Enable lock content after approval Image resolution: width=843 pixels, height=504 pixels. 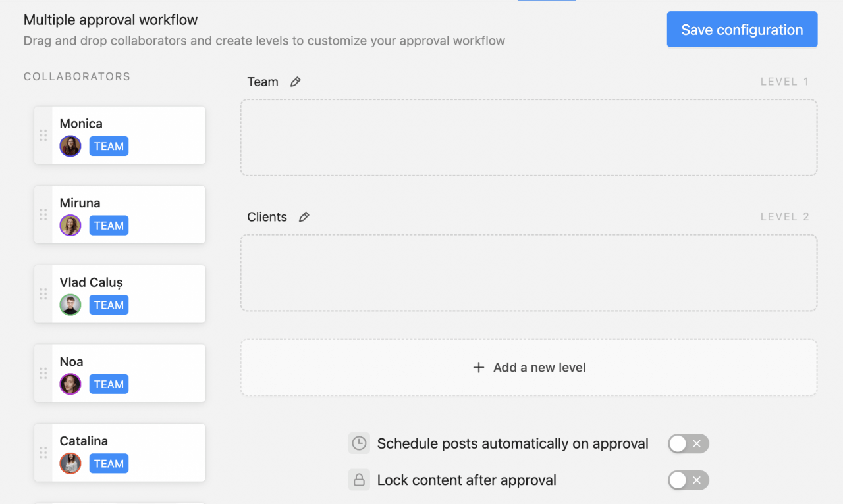688,480
